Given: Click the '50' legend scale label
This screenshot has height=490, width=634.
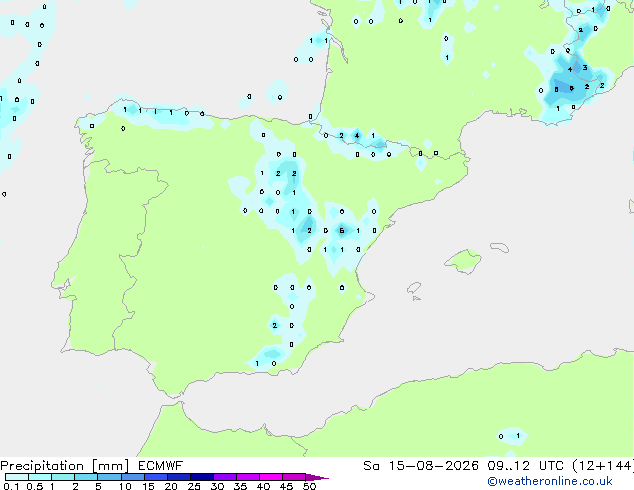Looking at the screenshot, I should (x=309, y=486).
